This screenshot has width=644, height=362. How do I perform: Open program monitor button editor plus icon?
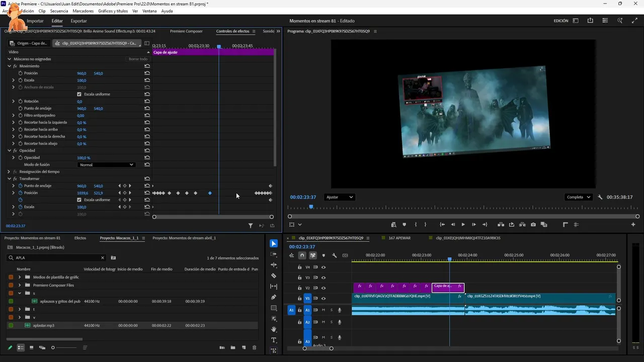point(633,225)
